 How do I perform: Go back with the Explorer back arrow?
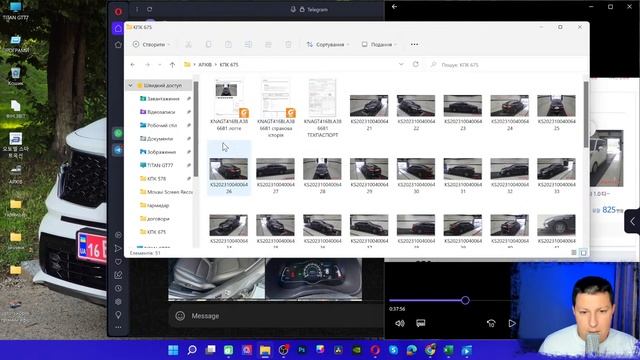pos(133,64)
